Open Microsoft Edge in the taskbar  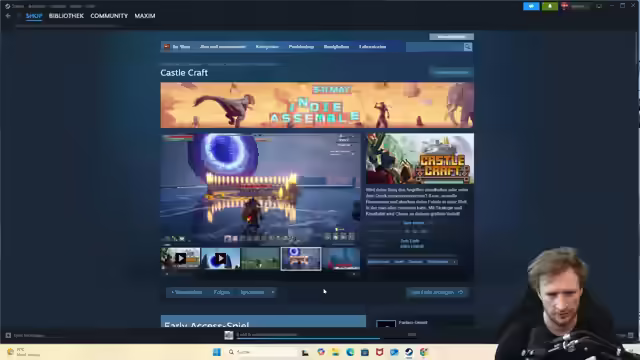tap(350, 352)
